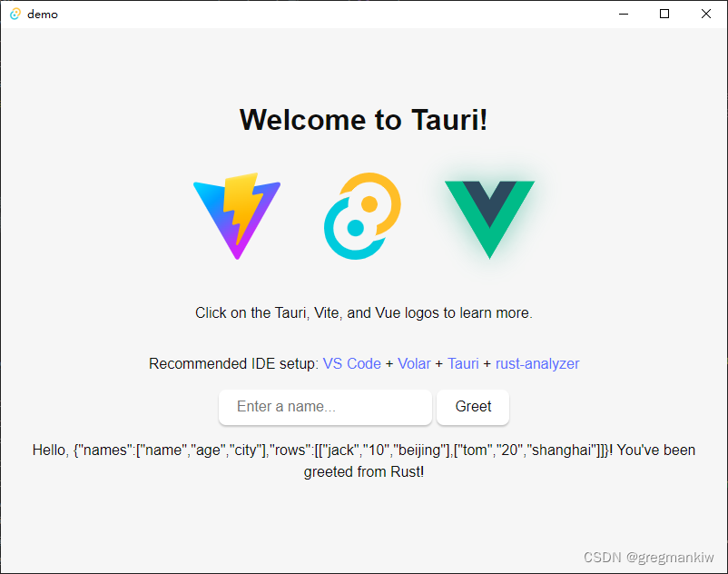This screenshot has height=574, width=728.
Task: Click the Greet button
Action: (x=473, y=407)
